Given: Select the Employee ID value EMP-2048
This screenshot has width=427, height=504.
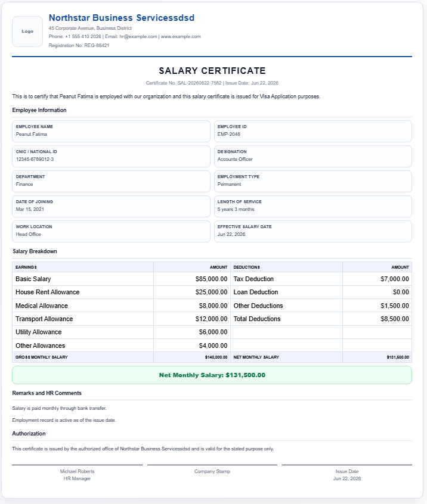Looking at the screenshot, I should coord(229,135).
